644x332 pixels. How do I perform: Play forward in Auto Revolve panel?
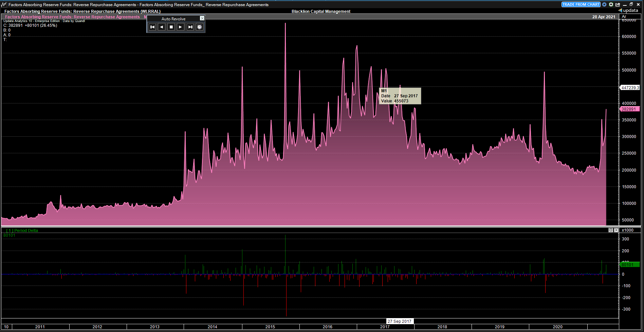[181, 27]
